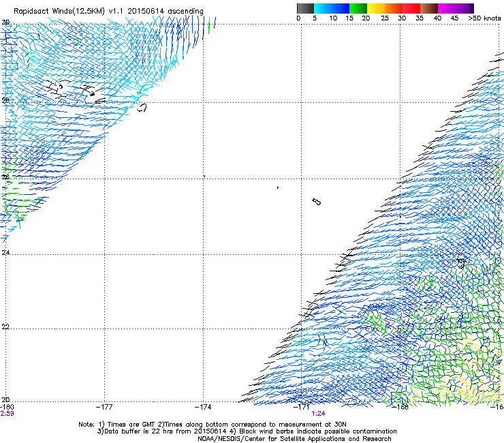Screen dimensions: 504x443
Task: Click the '45' legend scale label
Action: (454, 18)
